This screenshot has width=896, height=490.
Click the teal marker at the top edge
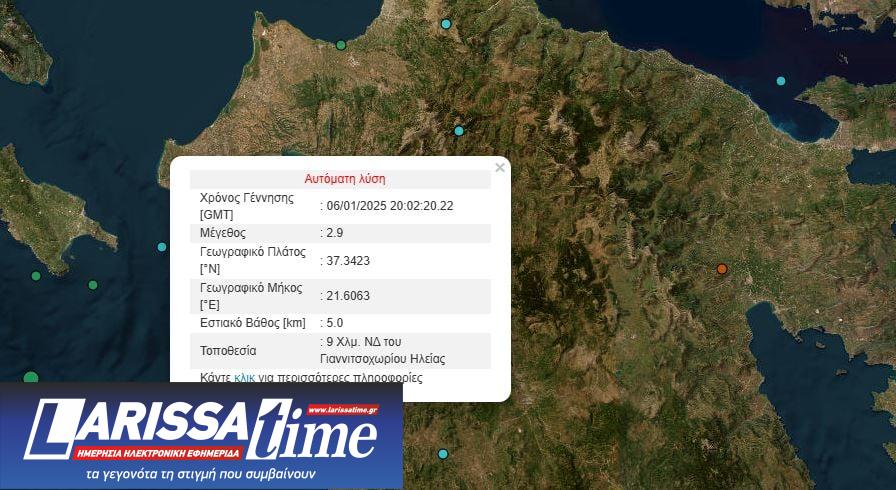[x=446, y=24]
